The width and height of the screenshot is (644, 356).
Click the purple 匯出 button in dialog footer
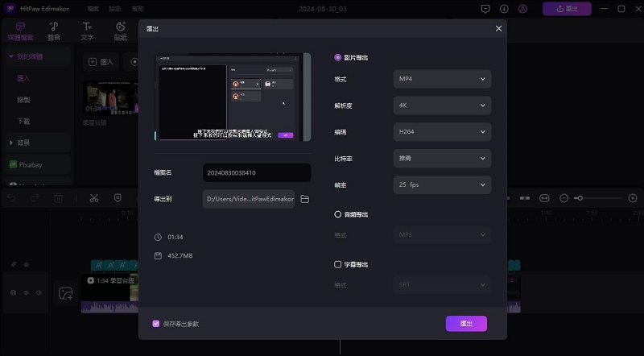466,324
